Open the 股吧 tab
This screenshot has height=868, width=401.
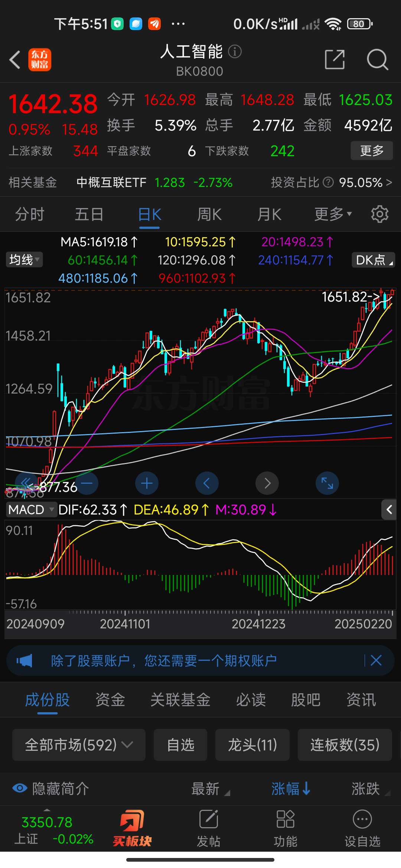click(306, 700)
